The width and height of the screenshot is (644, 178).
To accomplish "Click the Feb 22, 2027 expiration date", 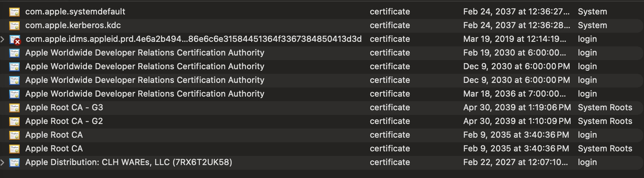I will (516, 162).
